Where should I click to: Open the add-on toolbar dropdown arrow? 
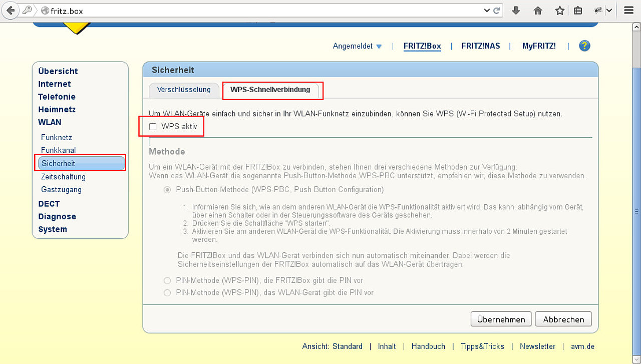click(x=609, y=11)
